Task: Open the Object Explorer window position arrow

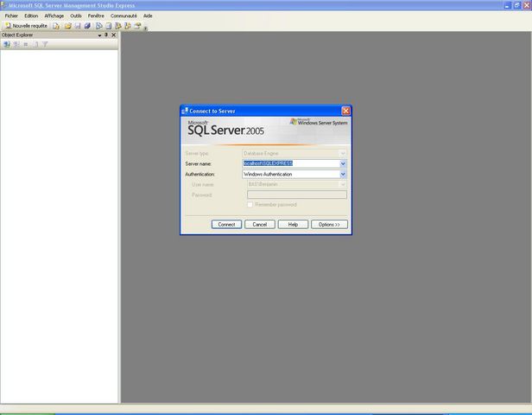Action: tap(99, 35)
